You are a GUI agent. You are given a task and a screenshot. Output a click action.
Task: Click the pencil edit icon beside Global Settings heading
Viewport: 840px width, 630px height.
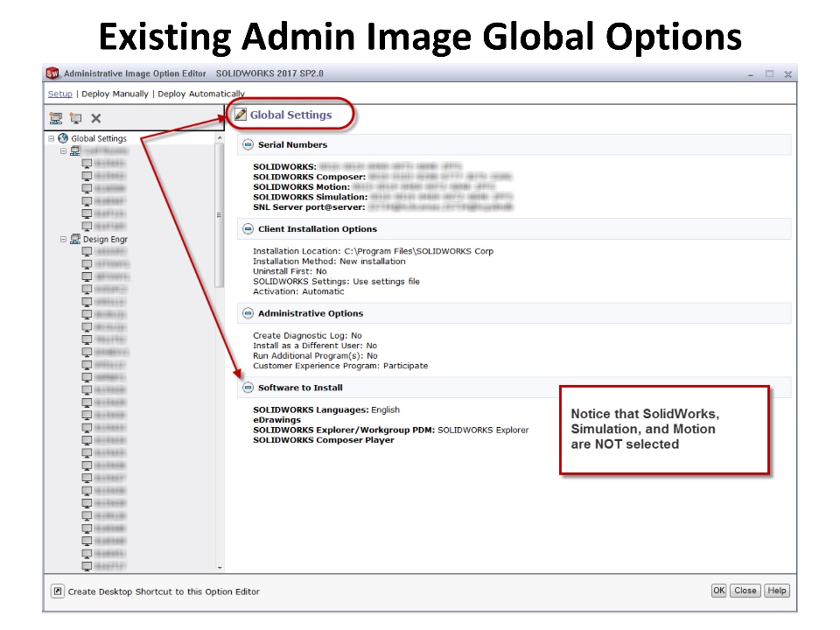coord(241,115)
